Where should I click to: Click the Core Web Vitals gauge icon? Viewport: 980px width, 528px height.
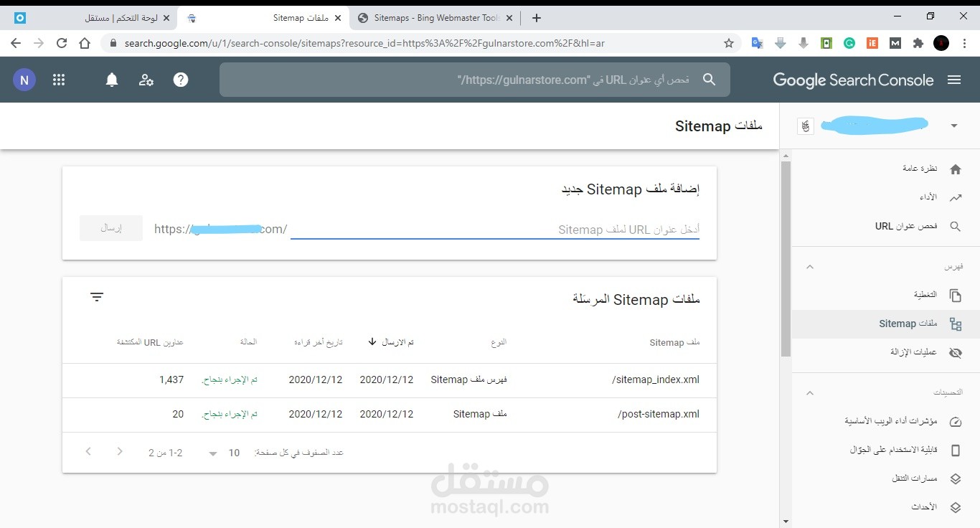point(956,421)
